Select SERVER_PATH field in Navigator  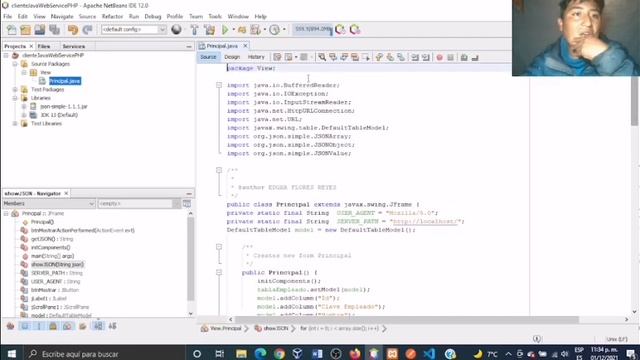pos(57,273)
